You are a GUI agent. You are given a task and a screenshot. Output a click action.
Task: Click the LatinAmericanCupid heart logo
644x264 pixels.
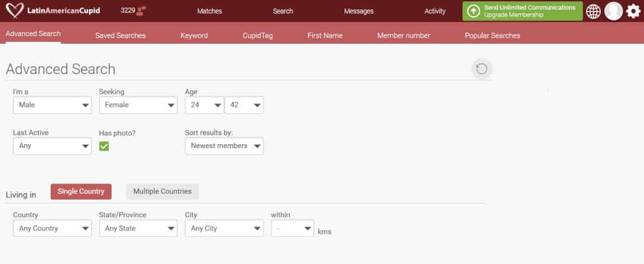coord(15,11)
